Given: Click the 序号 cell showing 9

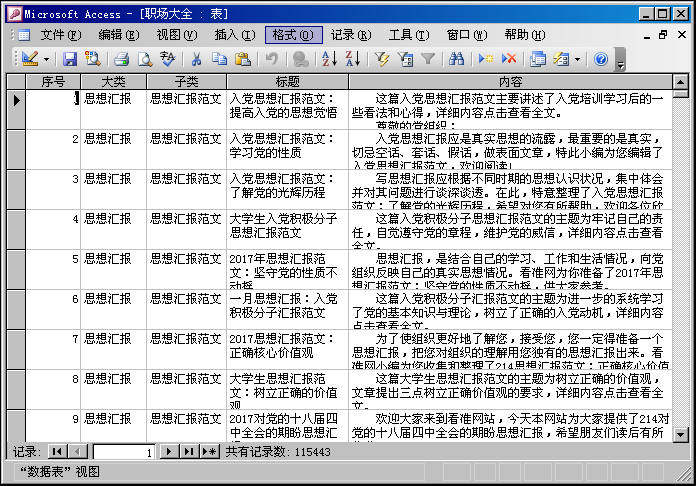Looking at the screenshot, I should [x=53, y=426].
